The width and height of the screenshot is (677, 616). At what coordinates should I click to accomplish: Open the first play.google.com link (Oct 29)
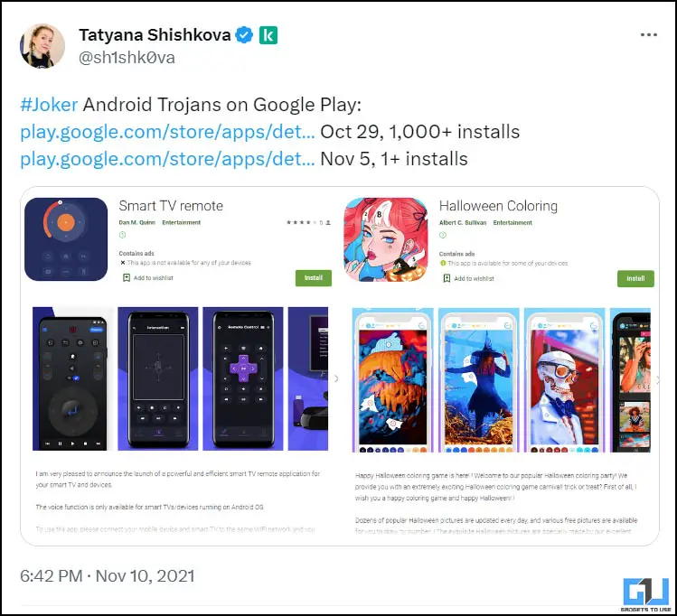167,132
